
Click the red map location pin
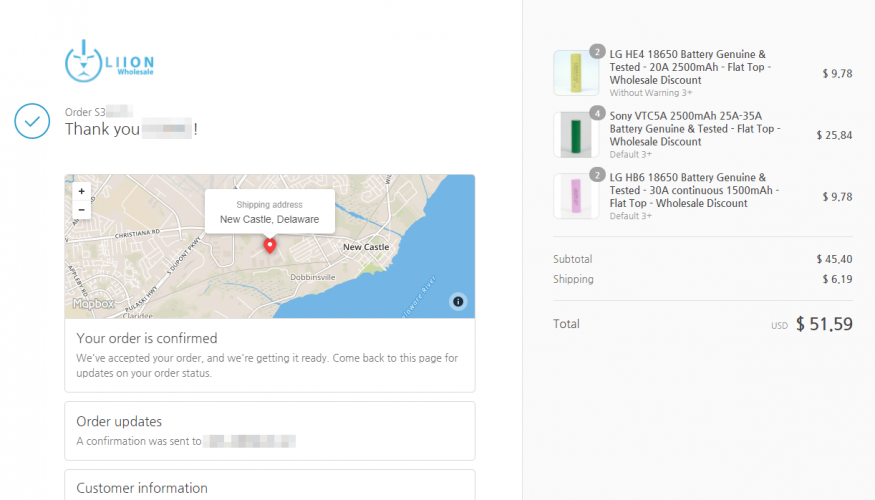(269, 245)
